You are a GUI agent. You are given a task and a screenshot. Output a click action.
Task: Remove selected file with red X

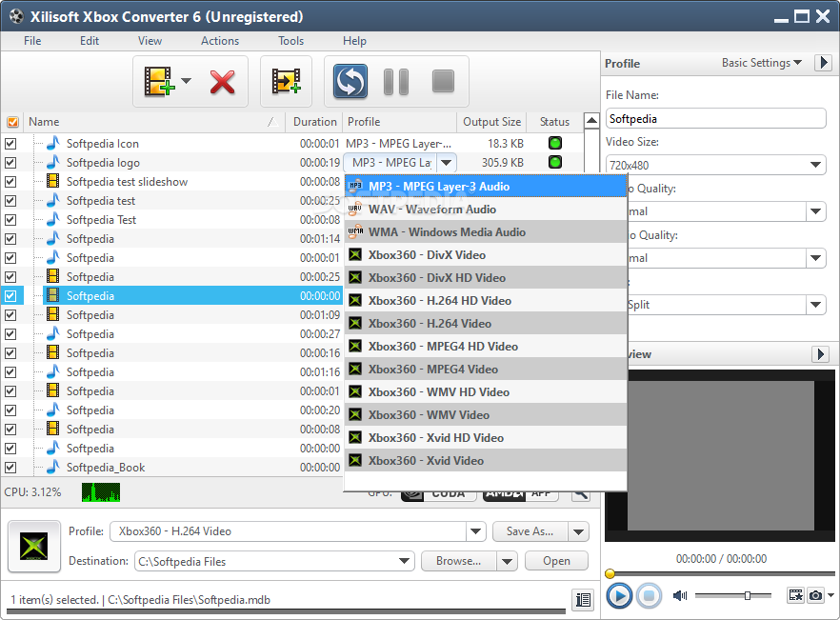click(x=222, y=82)
